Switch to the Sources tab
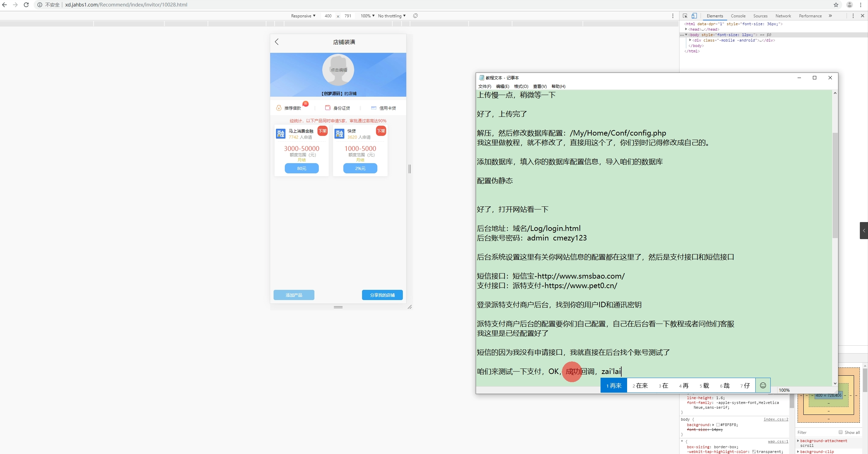This screenshot has width=868, height=454. tap(760, 16)
